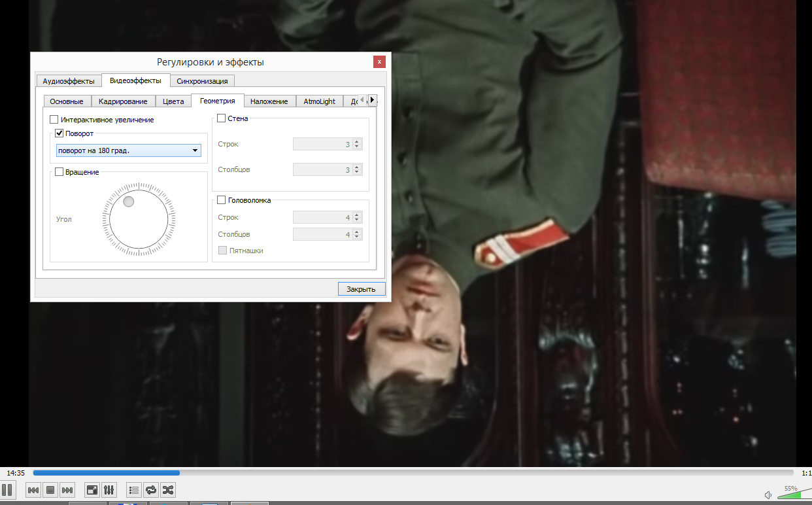Image resolution: width=812 pixels, height=505 pixels.
Task: Toggle loop repeat mode
Action: 151,490
